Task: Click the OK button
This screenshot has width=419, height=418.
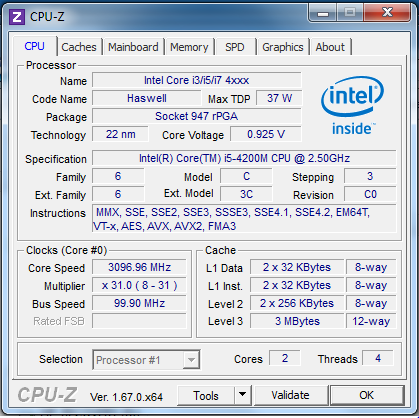Action: pyautogui.click(x=366, y=395)
